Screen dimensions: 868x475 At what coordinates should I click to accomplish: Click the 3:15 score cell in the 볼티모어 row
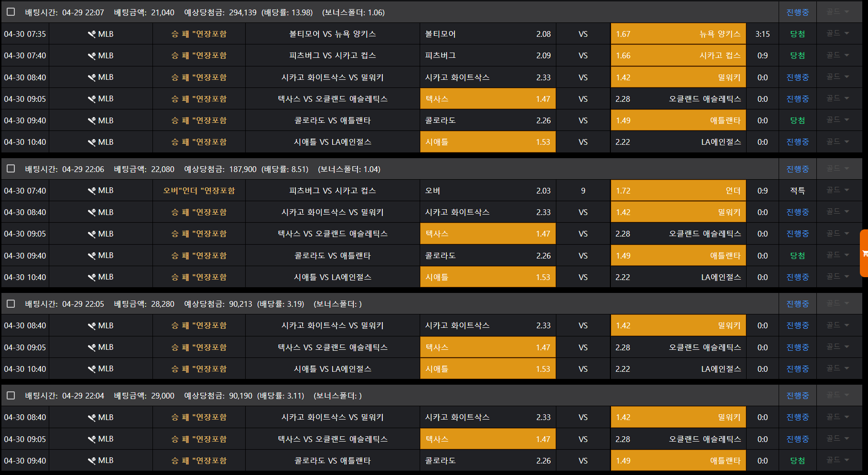click(x=762, y=34)
